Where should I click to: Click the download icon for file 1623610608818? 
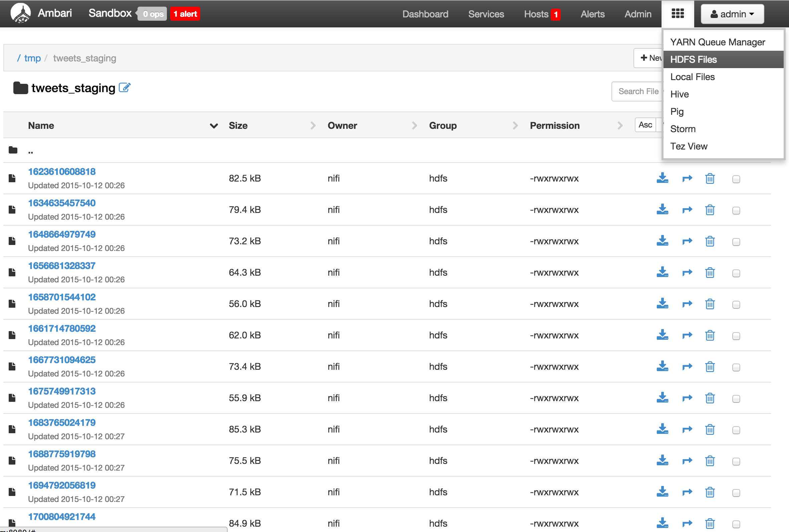(x=662, y=178)
